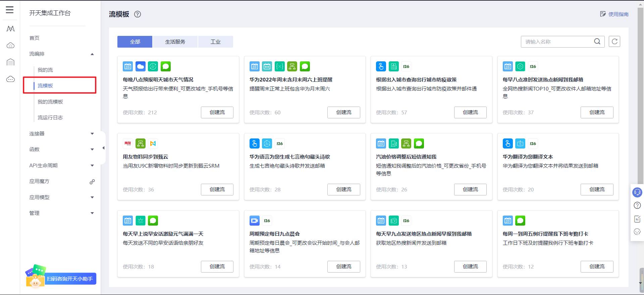This screenshot has width=644, height=295.
Task: Select the 全部 tab
Action: point(135,42)
